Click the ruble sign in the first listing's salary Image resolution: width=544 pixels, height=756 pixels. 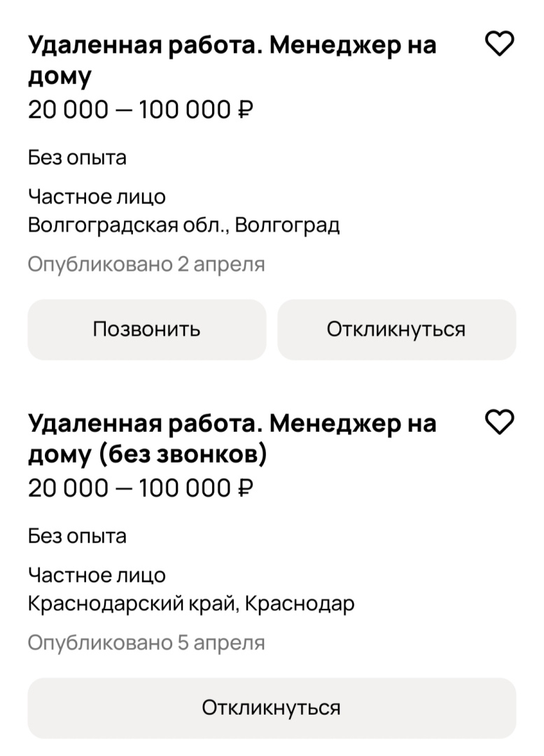coord(245,111)
